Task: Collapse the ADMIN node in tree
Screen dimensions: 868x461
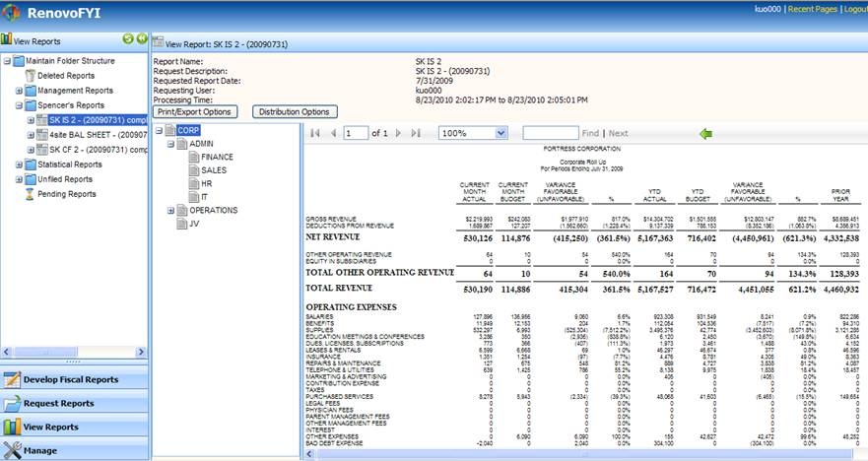Action: 171,144
